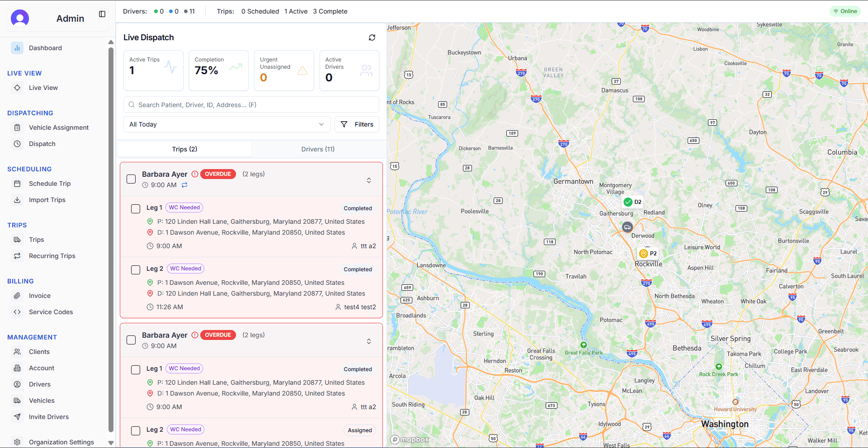Switch to the Drivers (11) tab
This screenshot has height=448, width=868.
318,149
